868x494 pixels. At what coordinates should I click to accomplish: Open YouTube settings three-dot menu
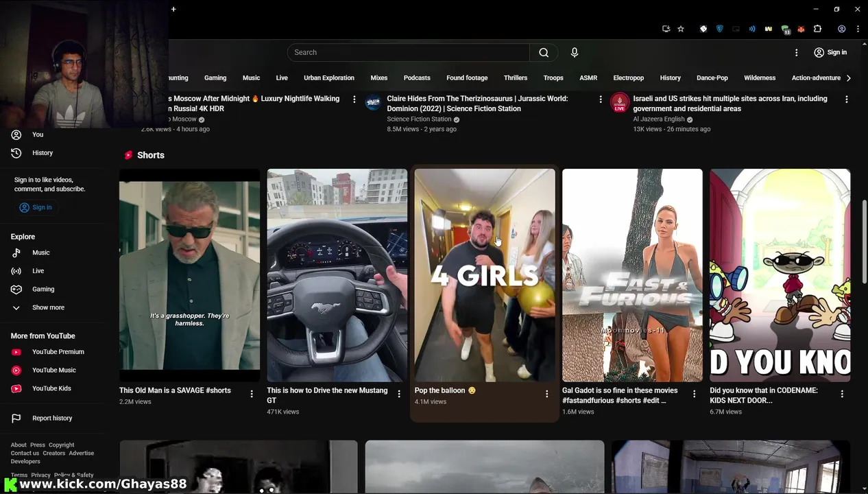point(796,53)
